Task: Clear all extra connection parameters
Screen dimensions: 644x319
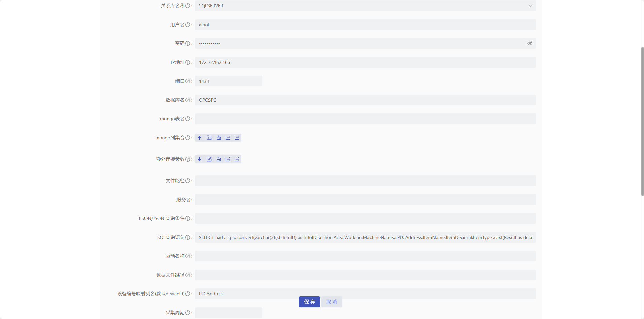Action: [218, 159]
